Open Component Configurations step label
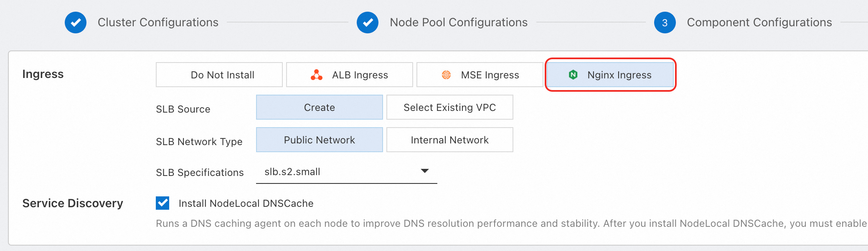The height and width of the screenshot is (251, 868). click(x=759, y=23)
